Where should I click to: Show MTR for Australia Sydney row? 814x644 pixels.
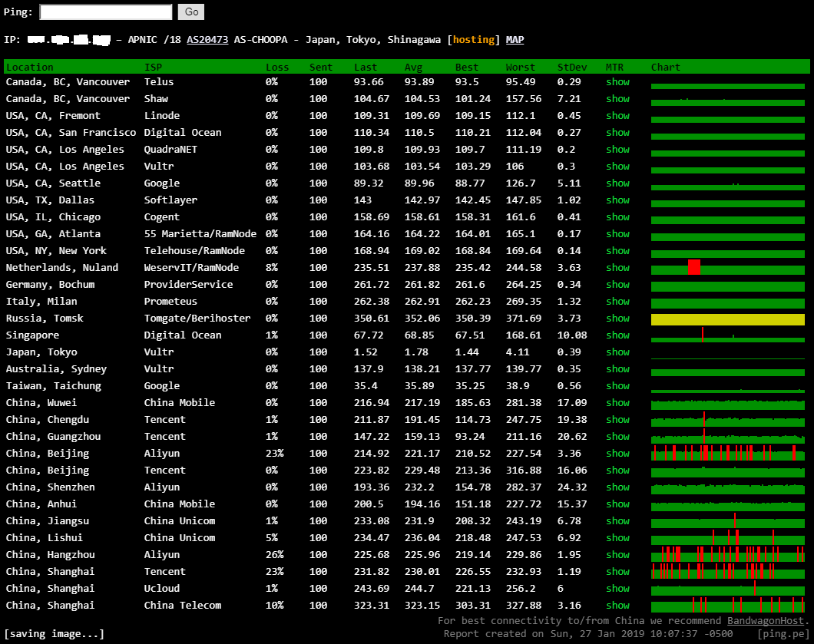[617, 368]
